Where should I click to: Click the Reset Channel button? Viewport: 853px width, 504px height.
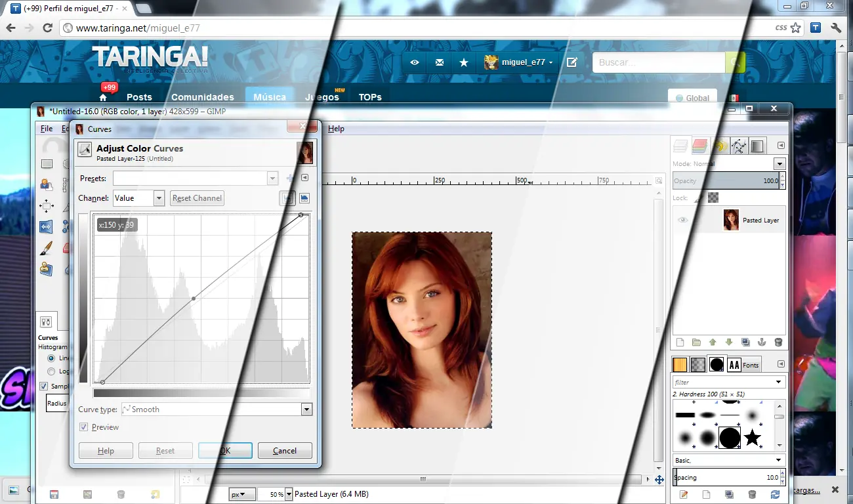[197, 198]
